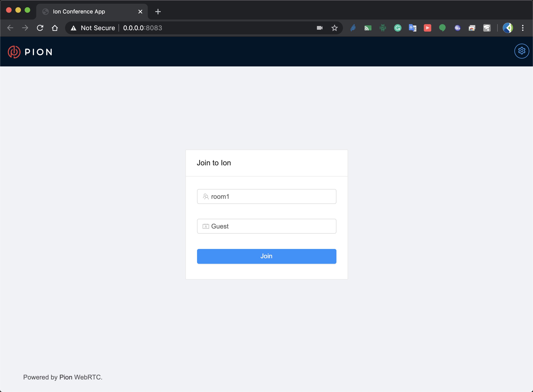Click the green Android extension icon
The width and height of the screenshot is (533, 392).
[382, 28]
